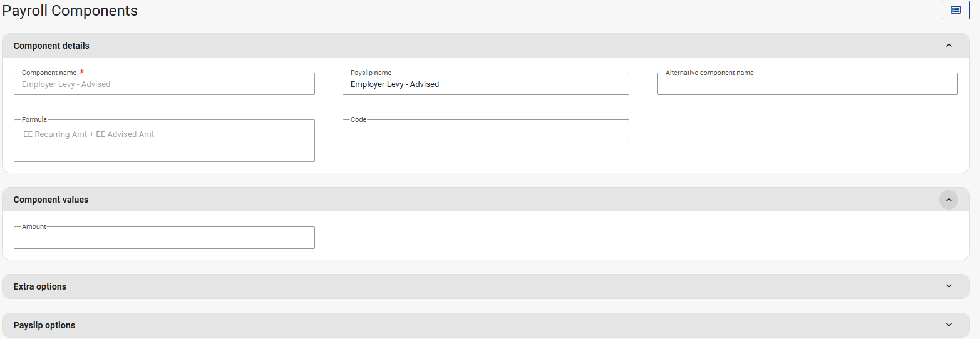Expand Payslip options using its chevron

click(949, 325)
